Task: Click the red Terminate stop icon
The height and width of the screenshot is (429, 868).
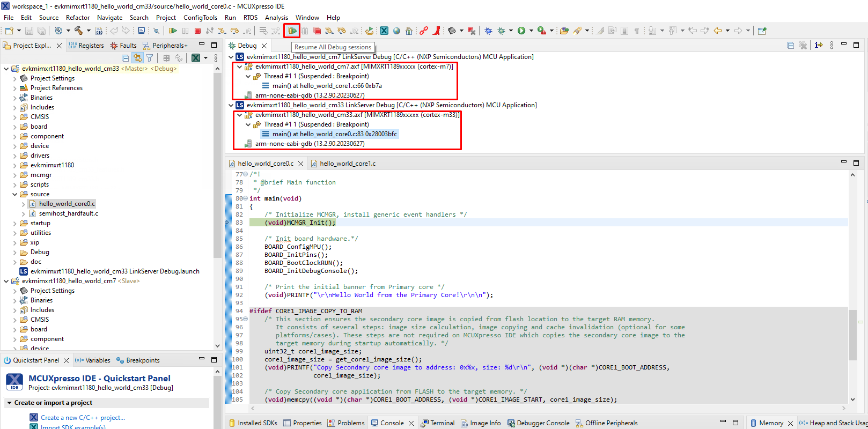Action: [197, 31]
